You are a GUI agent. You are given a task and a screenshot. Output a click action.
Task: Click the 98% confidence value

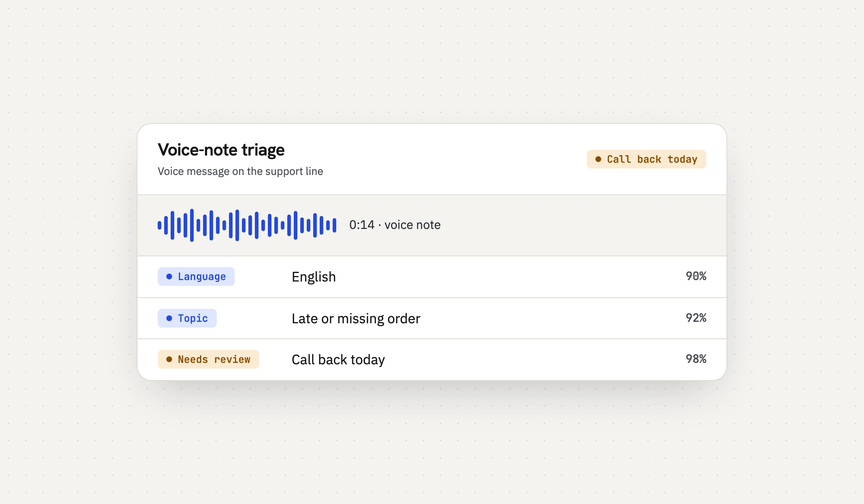coord(696,359)
